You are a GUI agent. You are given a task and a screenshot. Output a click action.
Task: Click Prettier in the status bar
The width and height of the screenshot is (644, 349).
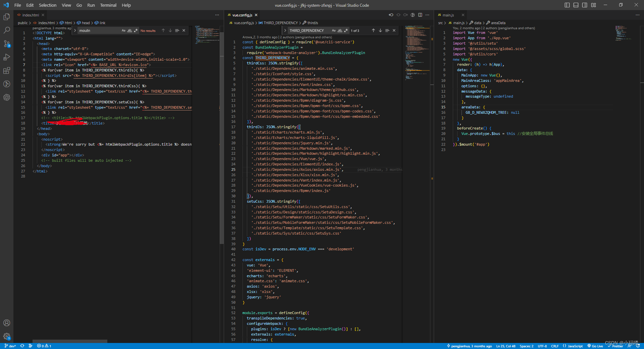(616, 346)
